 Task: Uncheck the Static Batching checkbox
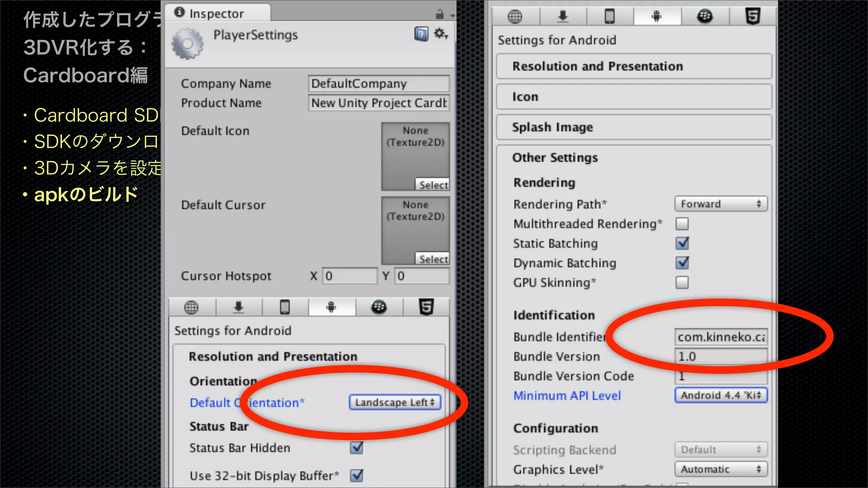click(682, 244)
